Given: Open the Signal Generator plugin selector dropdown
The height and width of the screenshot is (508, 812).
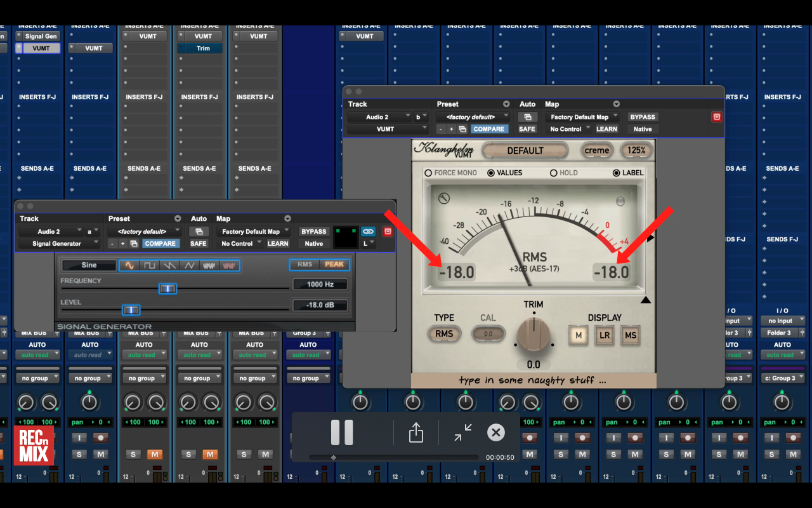Looking at the screenshot, I should click(x=58, y=244).
